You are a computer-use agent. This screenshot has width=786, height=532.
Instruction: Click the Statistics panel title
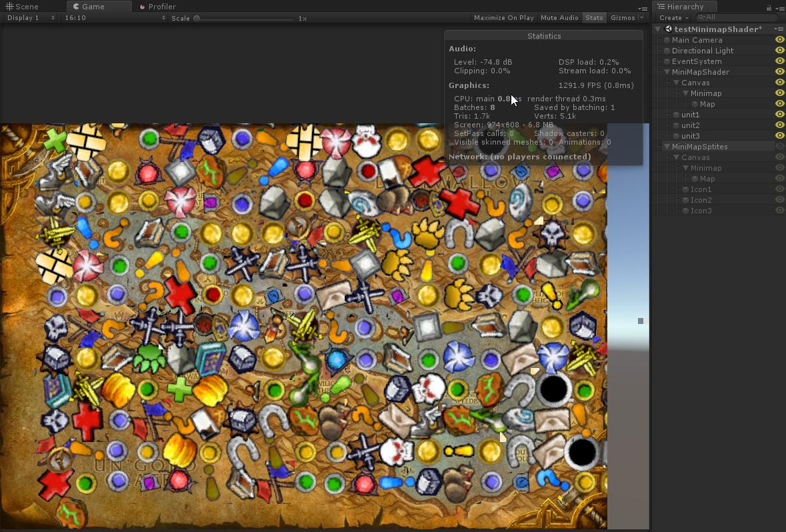click(x=544, y=36)
